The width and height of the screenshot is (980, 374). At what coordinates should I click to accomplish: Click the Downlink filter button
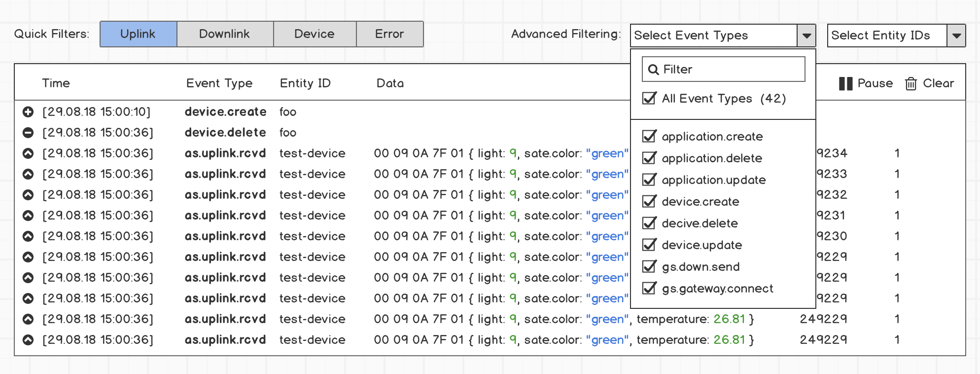[x=224, y=34]
